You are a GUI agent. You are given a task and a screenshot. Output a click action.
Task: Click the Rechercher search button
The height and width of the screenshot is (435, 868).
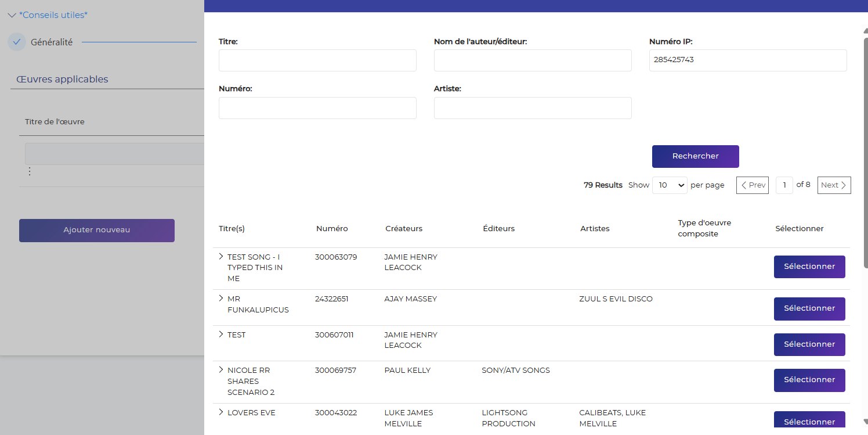click(695, 156)
